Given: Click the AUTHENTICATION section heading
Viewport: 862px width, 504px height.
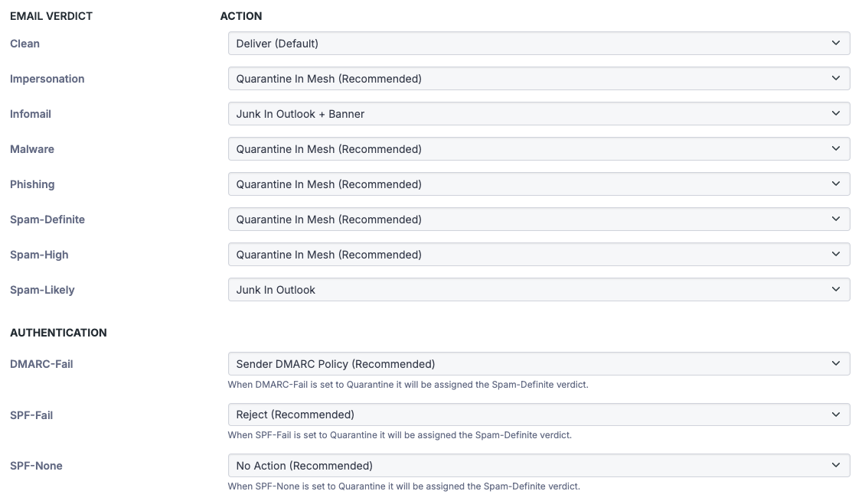Looking at the screenshot, I should (58, 333).
